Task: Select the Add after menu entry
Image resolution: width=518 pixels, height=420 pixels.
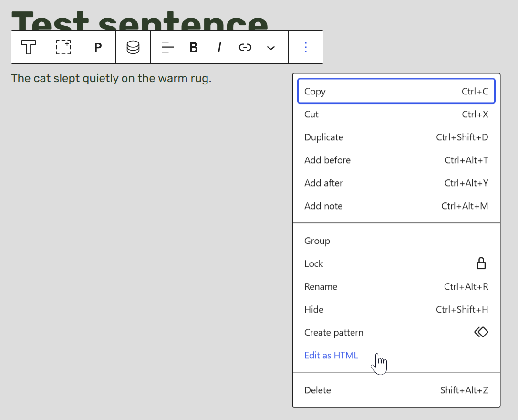Action: [396, 183]
